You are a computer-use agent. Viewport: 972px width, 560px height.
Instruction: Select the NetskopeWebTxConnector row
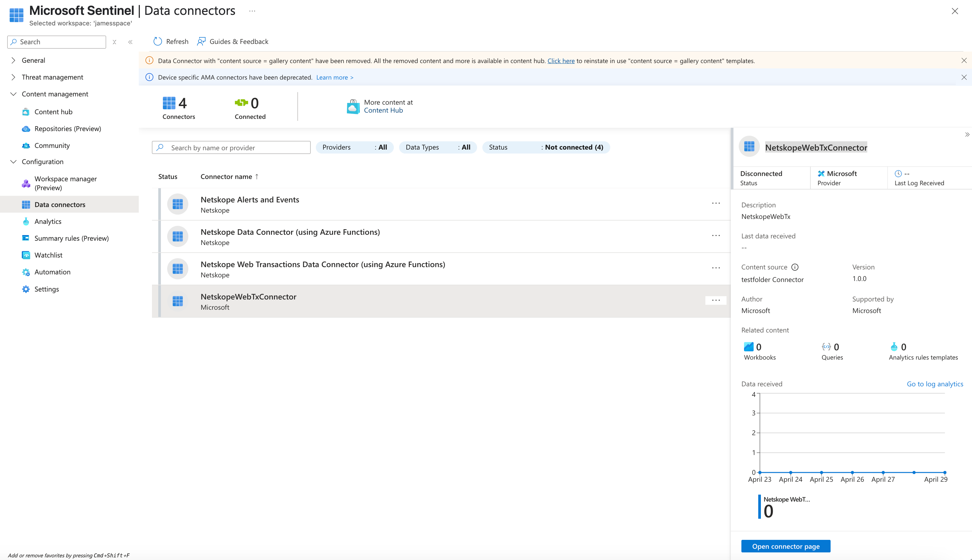(x=441, y=301)
